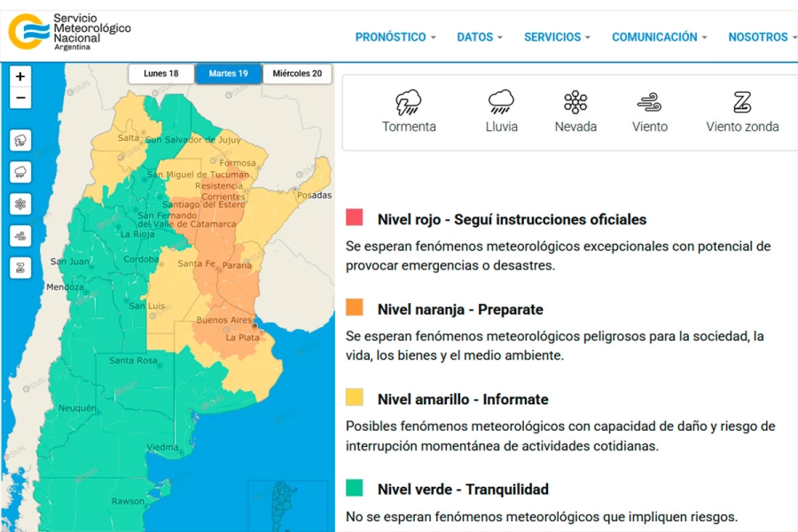Zoom out of the map with minus button
Viewport: 798px width, 532px height.
pyautogui.click(x=20, y=98)
